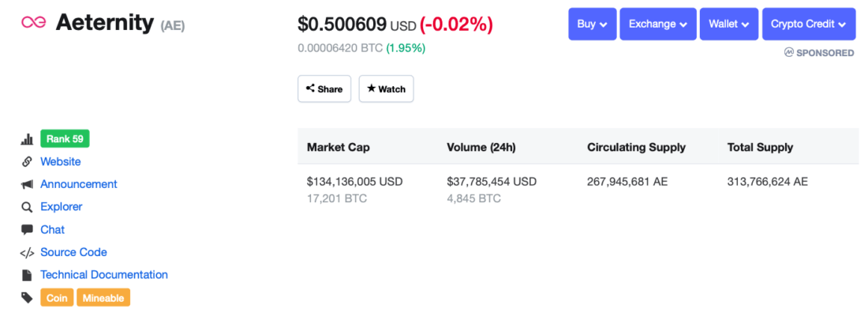This screenshot has width=868, height=316.
Task: Click the Source Code brackets icon
Action: pyautogui.click(x=27, y=253)
